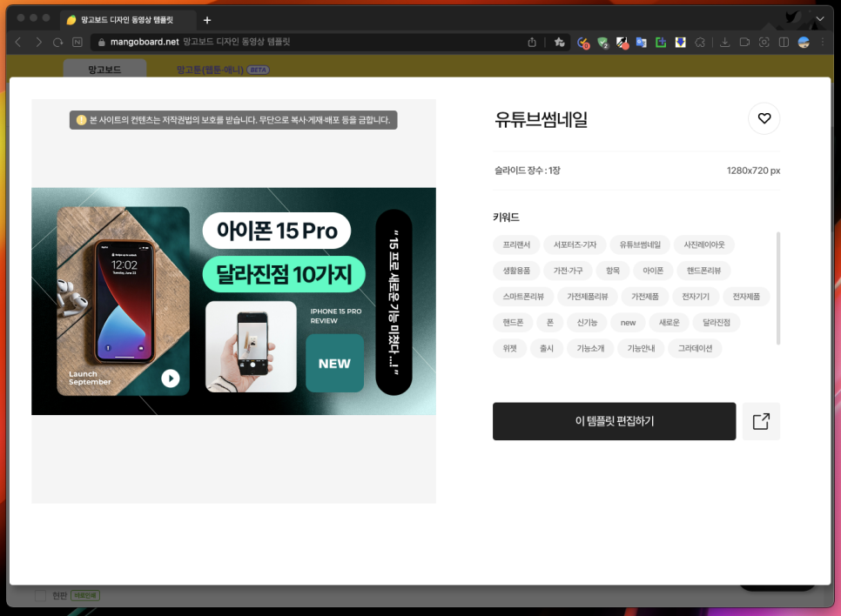841x616 pixels.
Task: Click the 가전제품리뷰 keyword tag
Action: tap(588, 297)
